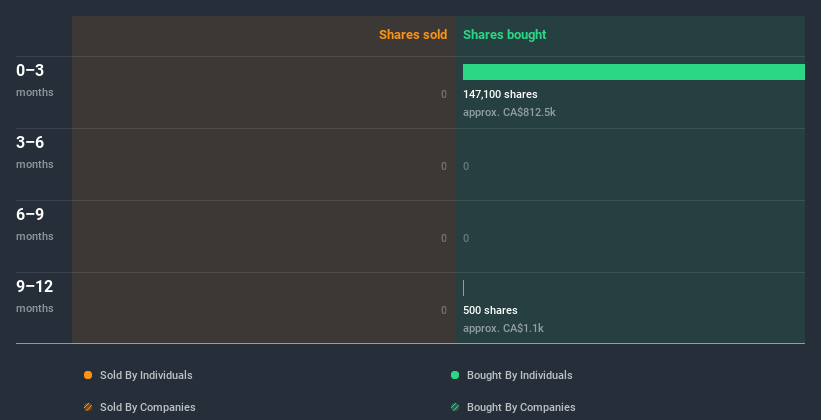
Task: Click the Shares bought column header
Action: [505, 35]
